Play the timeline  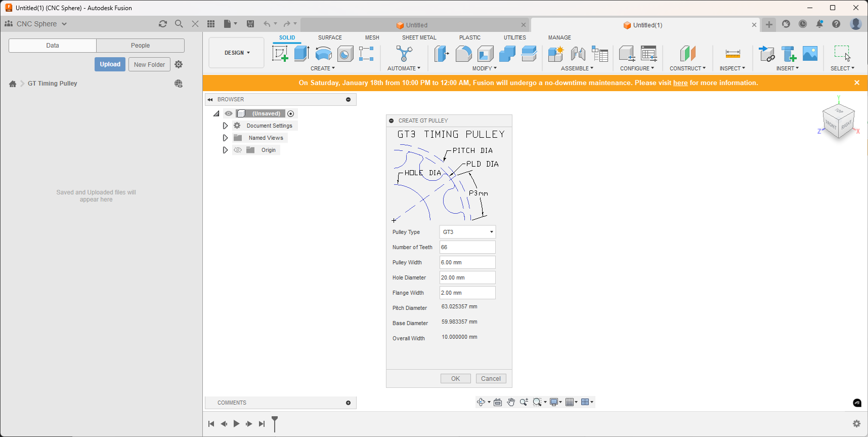(x=236, y=424)
